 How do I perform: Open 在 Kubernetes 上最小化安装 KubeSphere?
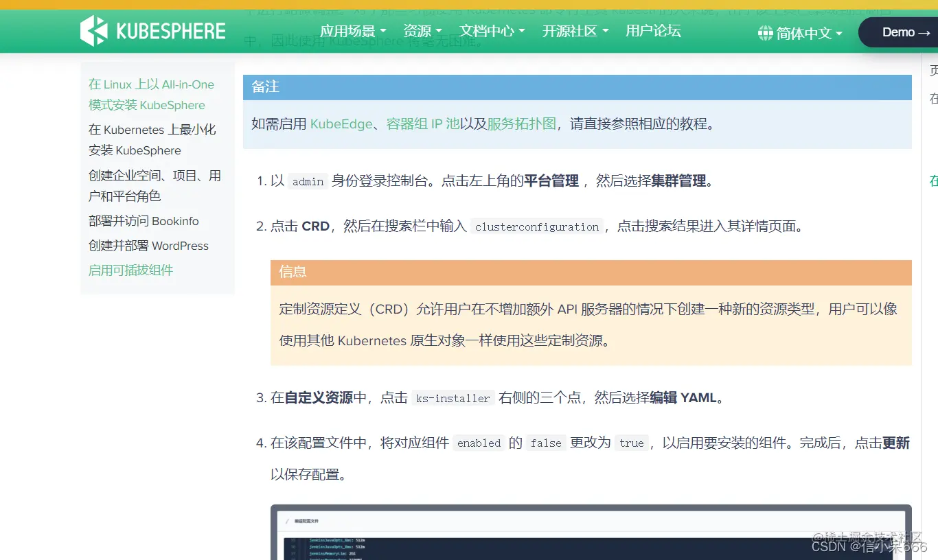point(152,139)
